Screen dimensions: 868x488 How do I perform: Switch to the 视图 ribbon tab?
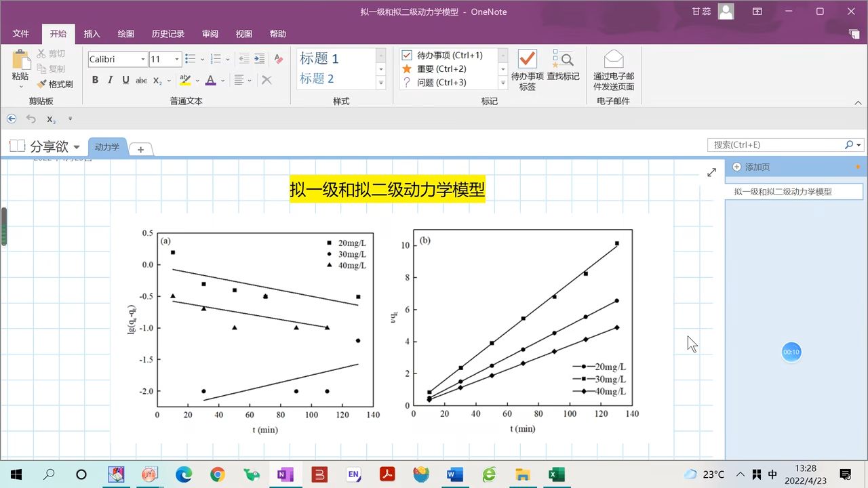[244, 34]
